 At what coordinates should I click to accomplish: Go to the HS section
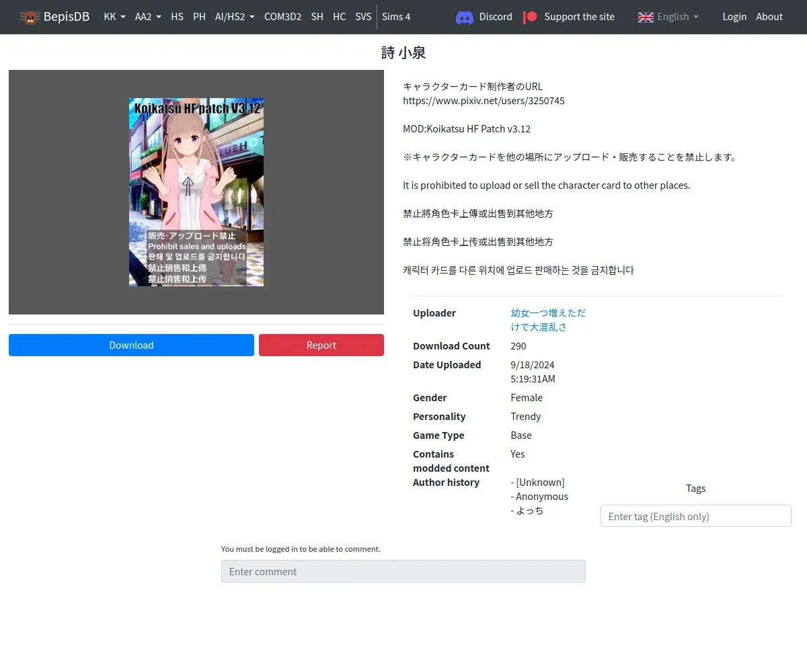[177, 17]
